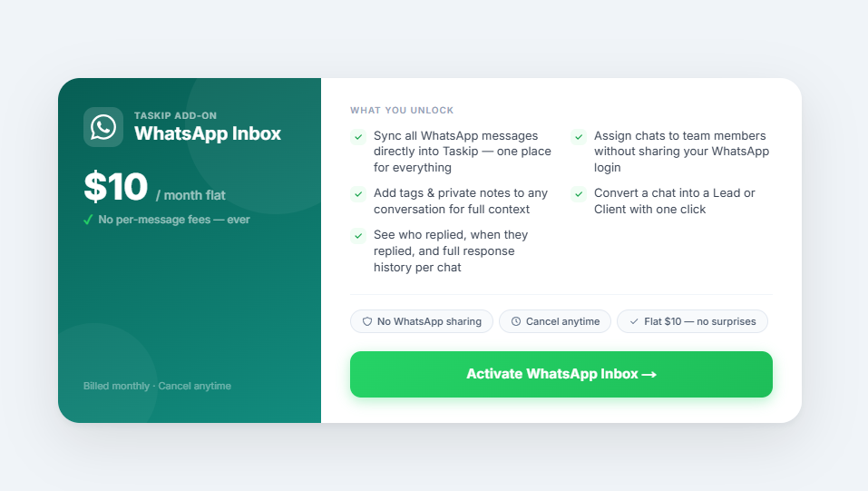Image resolution: width=868 pixels, height=491 pixels.
Task: Click the TASKIP ADD-ON label
Action: [x=175, y=115]
